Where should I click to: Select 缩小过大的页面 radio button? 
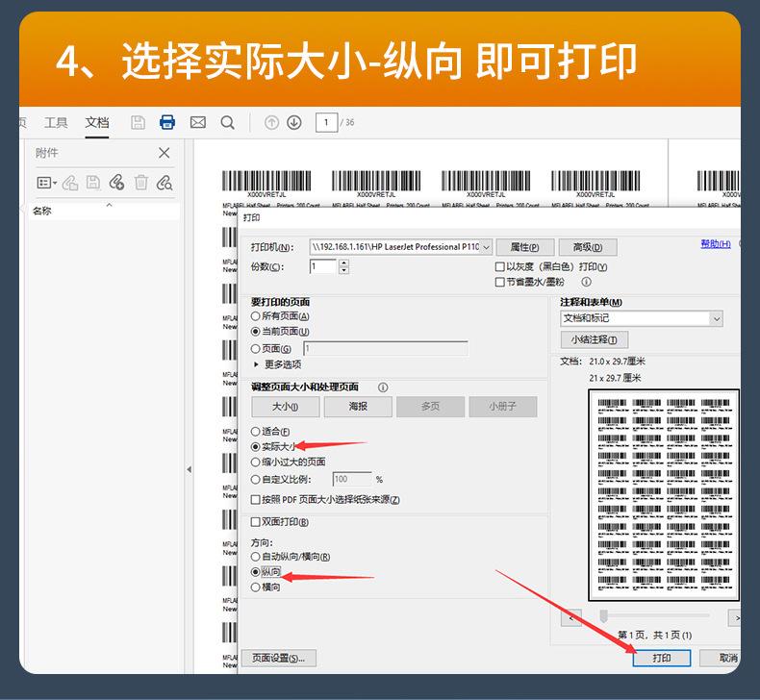coord(256,462)
